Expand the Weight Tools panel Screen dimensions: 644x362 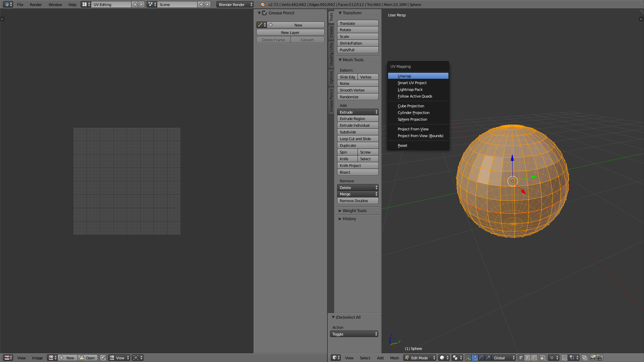click(x=355, y=211)
